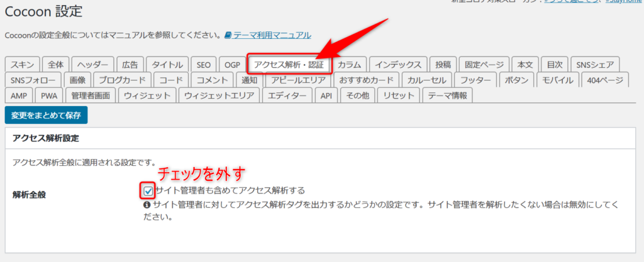The image size is (644, 262).
Task: Click the サイト管理者も含めてアクセス解析する label text
Action: point(230,190)
